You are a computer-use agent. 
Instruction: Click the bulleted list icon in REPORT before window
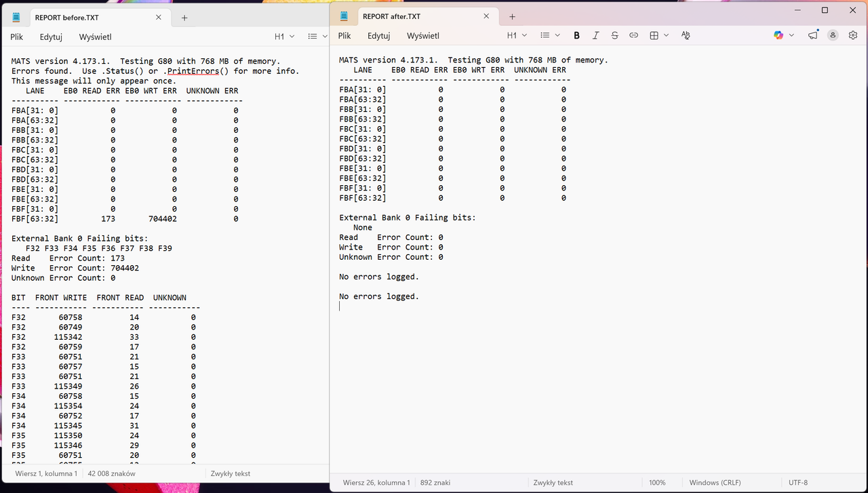[x=312, y=37]
